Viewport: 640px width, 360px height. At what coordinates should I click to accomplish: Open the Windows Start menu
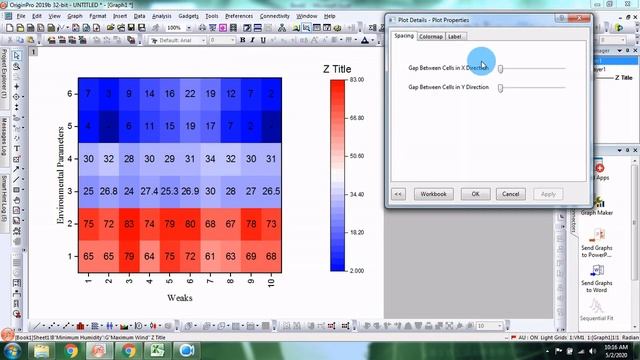point(12,351)
